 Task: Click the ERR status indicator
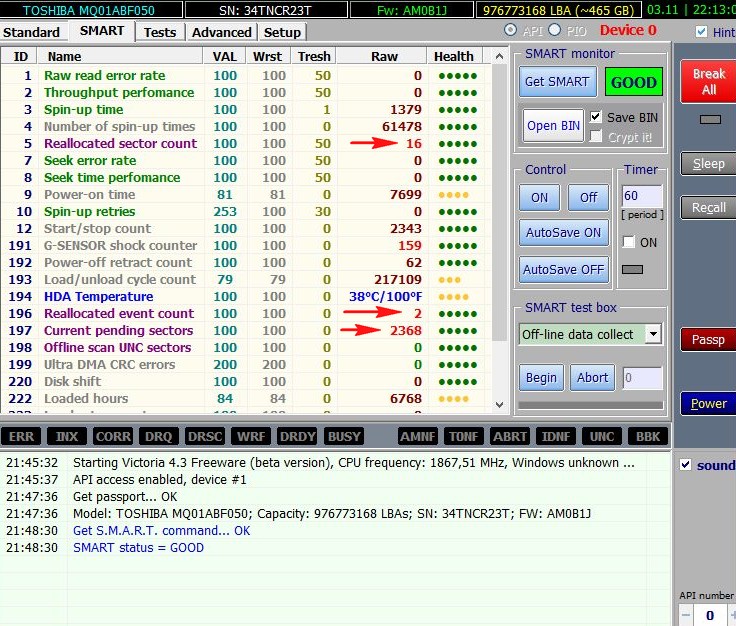22,436
